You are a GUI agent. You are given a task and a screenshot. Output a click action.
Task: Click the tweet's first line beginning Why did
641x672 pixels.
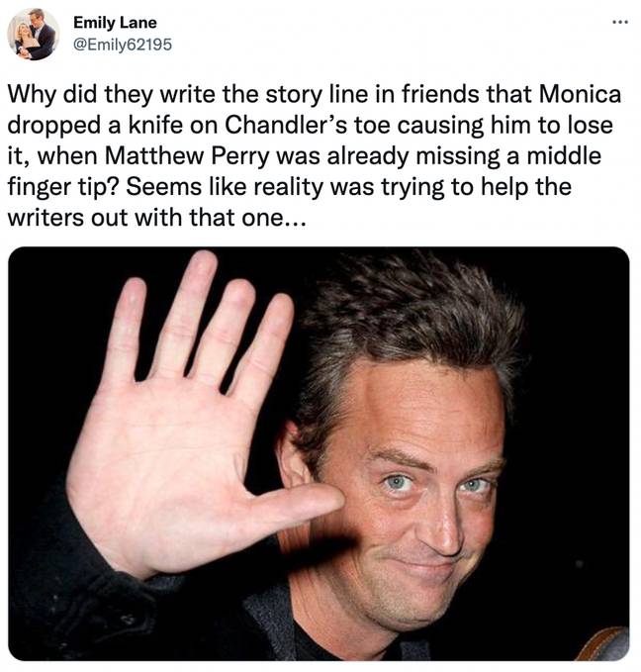(315, 95)
